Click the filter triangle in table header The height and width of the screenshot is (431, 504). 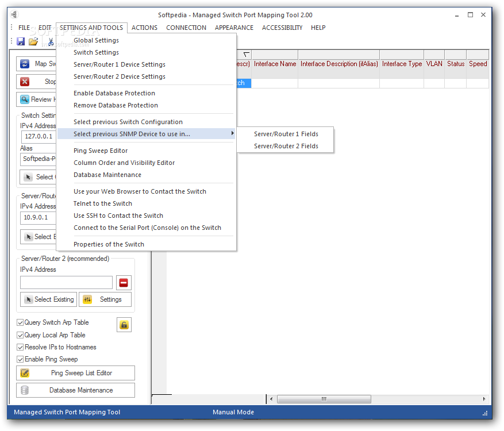pyautogui.click(x=246, y=55)
